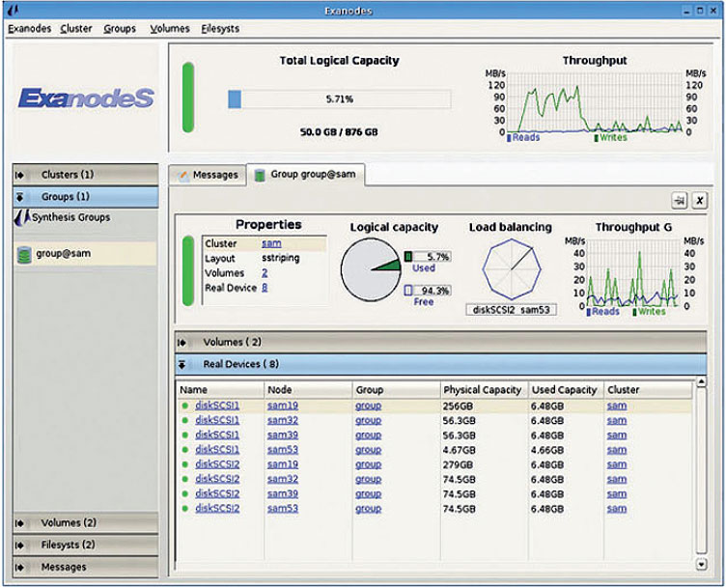Click the Total Logical Capacity progress bar
The image size is (726, 588).
click(x=339, y=98)
